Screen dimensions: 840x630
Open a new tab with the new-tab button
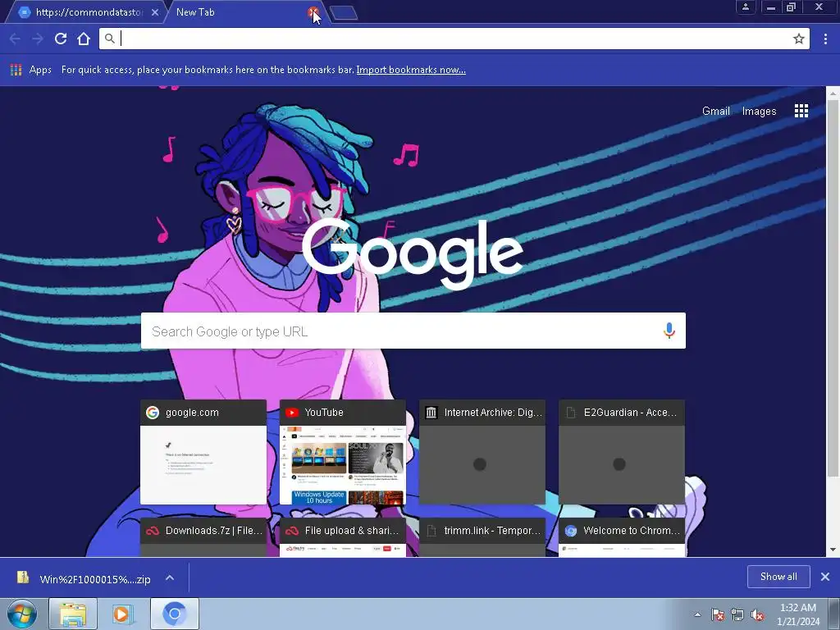point(344,13)
